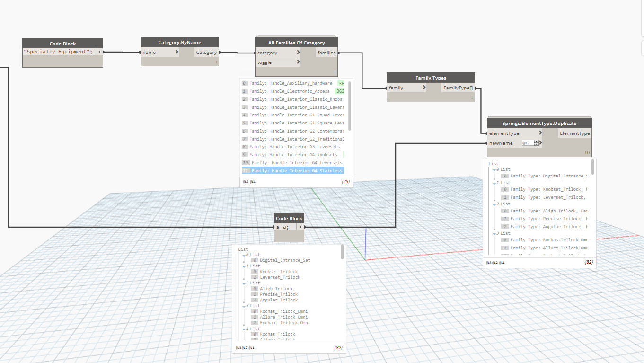Screen dimensions: 644x363
Task: Click chevron on Family.Types 'family' port
Action: click(423, 88)
